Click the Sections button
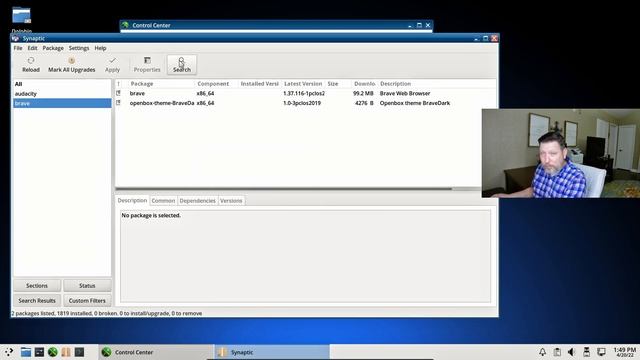This screenshot has height=360, width=640. pyautogui.click(x=37, y=286)
